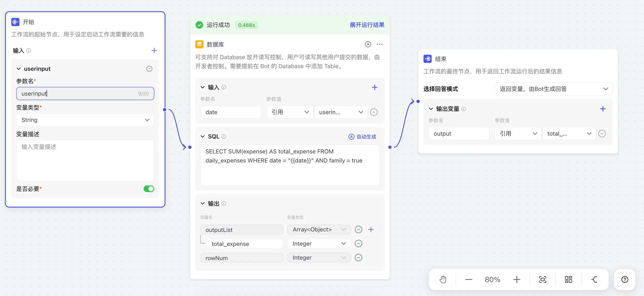Open the 引用 dropdown for date

[x=290, y=112]
